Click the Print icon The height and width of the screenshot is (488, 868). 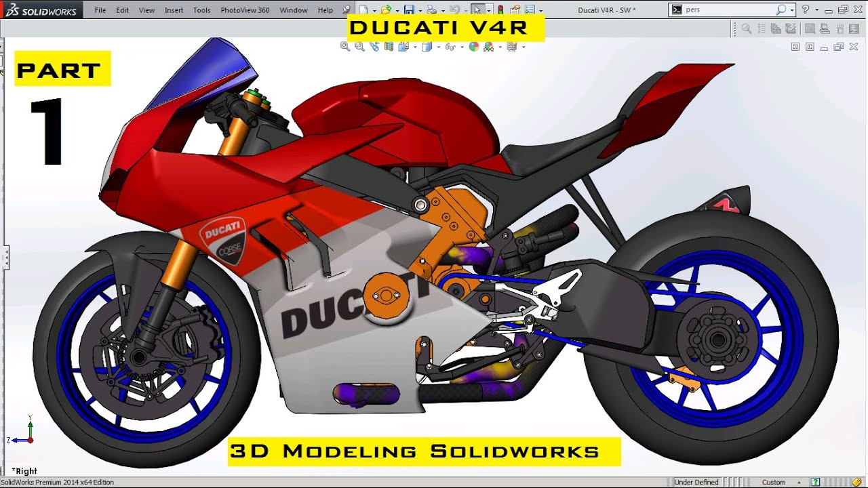432,9
